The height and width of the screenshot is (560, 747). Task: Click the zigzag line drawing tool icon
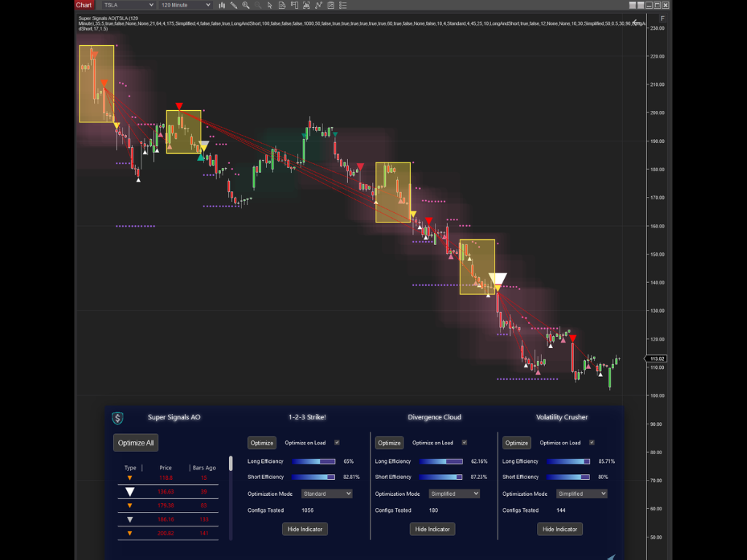(x=319, y=5)
